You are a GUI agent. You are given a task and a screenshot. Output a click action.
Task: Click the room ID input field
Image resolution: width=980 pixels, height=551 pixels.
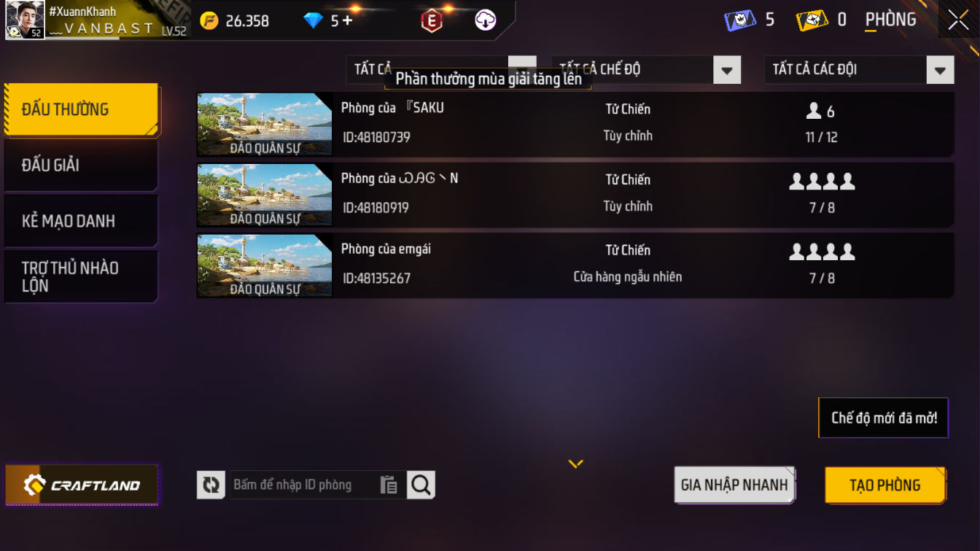click(305, 485)
